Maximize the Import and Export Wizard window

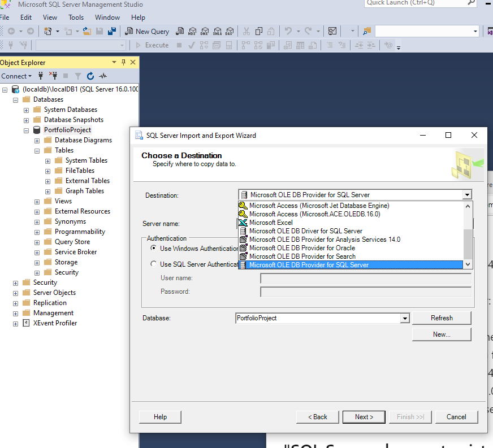(x=448, y=135)
